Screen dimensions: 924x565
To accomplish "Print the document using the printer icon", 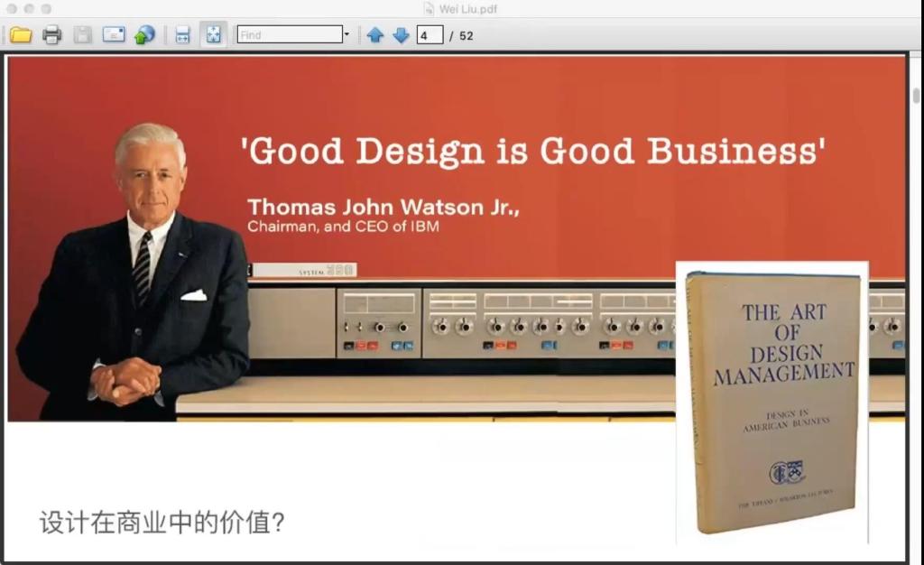I will click(x=51, y=35).
